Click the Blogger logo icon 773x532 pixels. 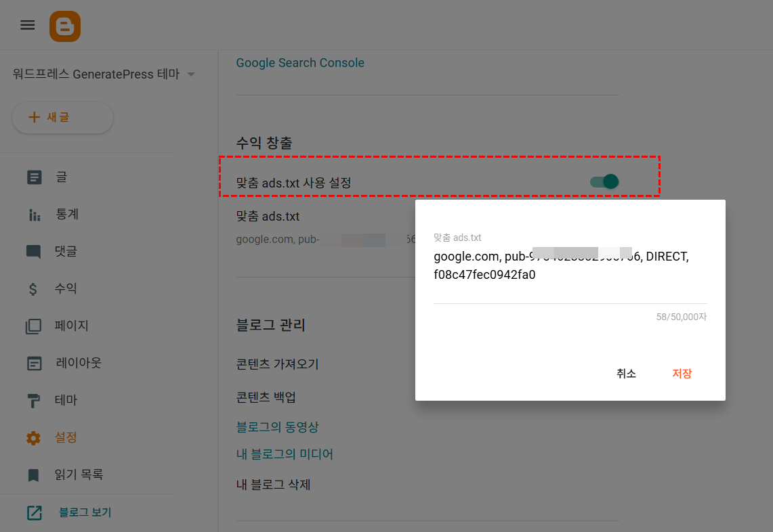coord(65,26)
